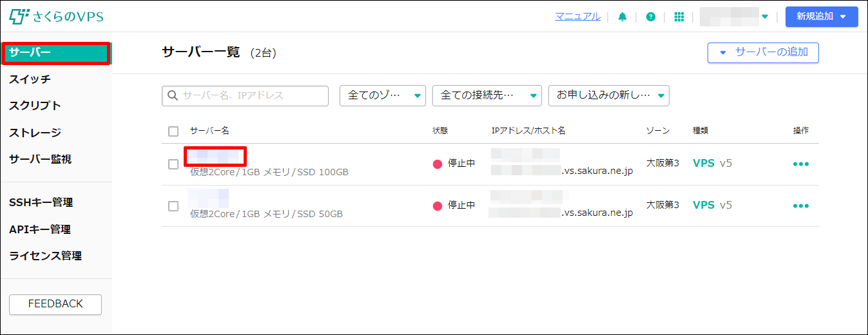Open actions menu for the 50GB server
Viewport: 868px width, 335px height.
click(x=800, y=206)
